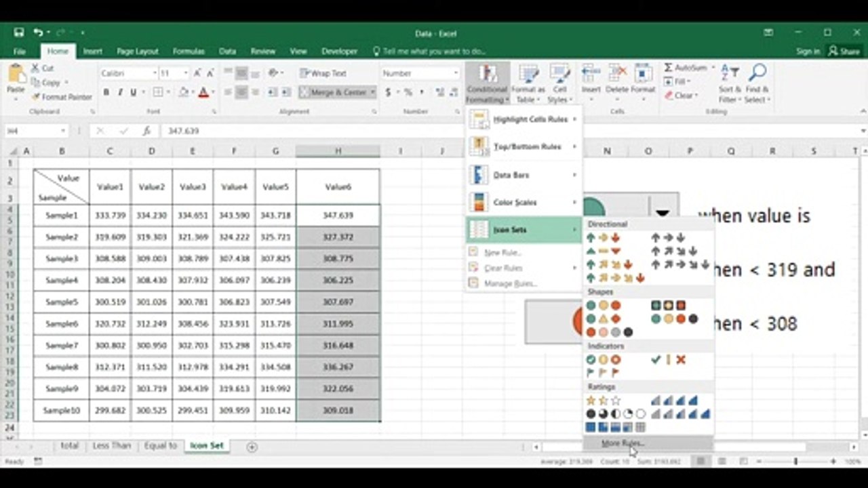The width and height of the screenshot is (868, 488).
Task: Choose 5 Arrows (Colored) icon set
Action: (616, 278)
